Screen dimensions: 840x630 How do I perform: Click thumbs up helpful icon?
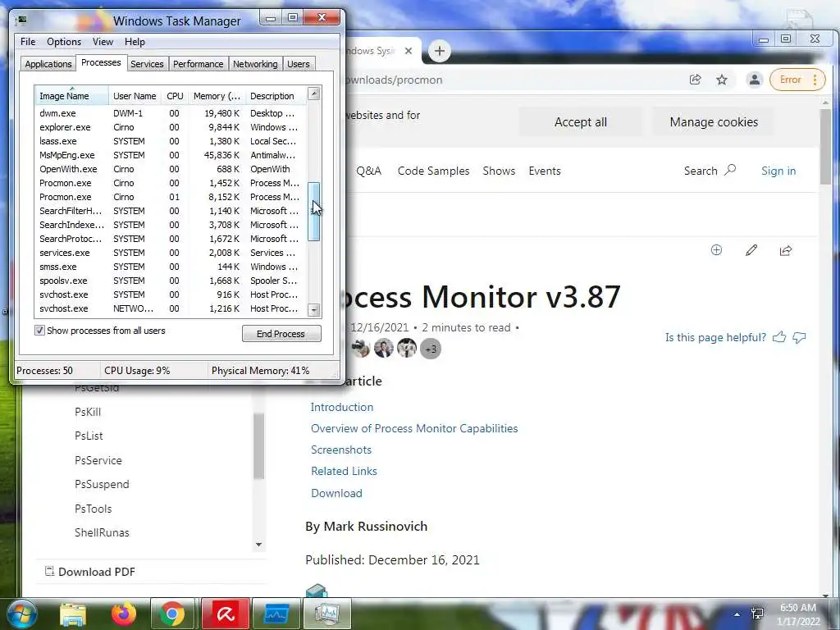click(779, 337)
